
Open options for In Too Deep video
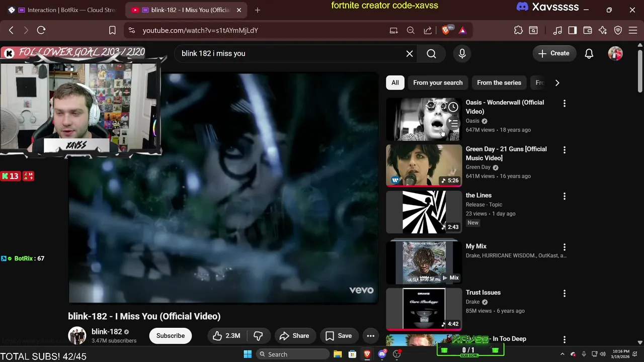coord(565,340)
